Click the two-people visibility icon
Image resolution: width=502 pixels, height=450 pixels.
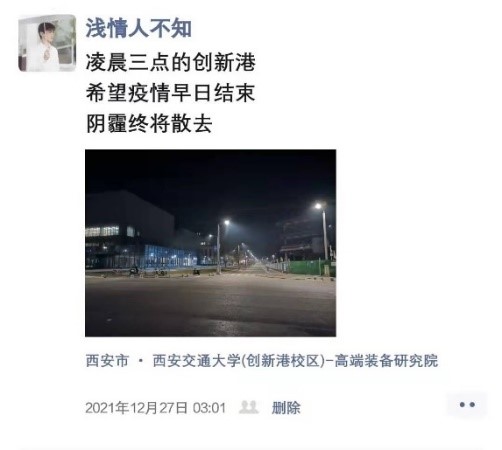tap(249, 407)
